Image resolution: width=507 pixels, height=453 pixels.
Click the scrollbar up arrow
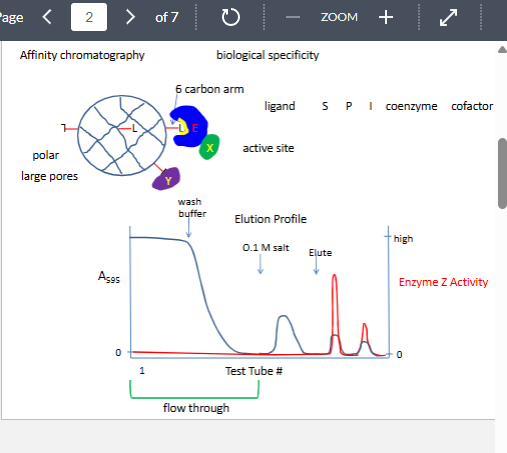502,50
